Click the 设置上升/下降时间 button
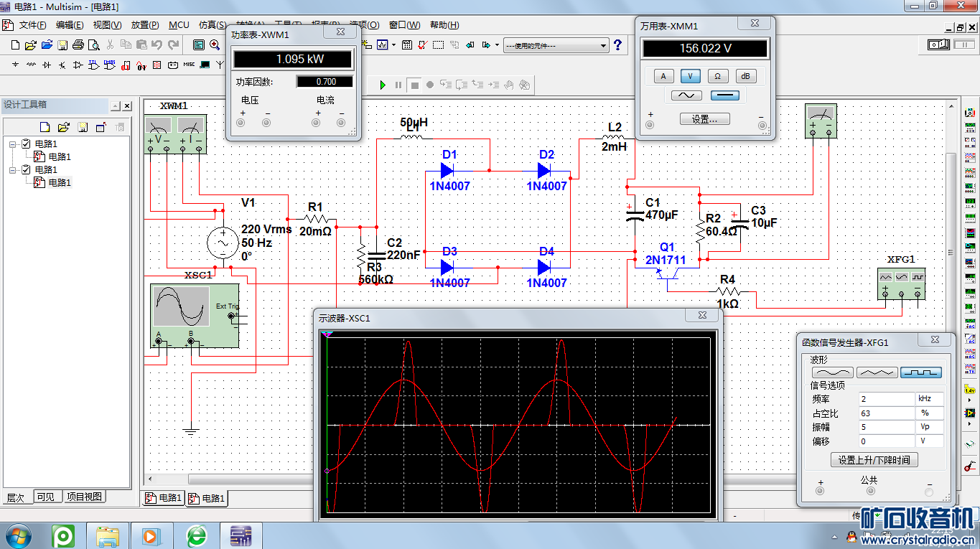This screenshot has height=549, width=980. [x=874, y=460]
